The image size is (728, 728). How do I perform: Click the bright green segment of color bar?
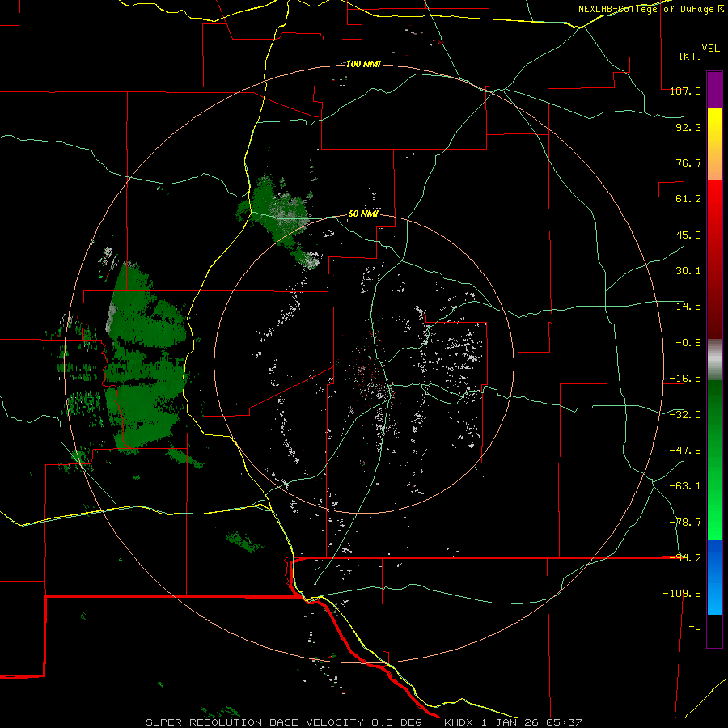(714, 459)
